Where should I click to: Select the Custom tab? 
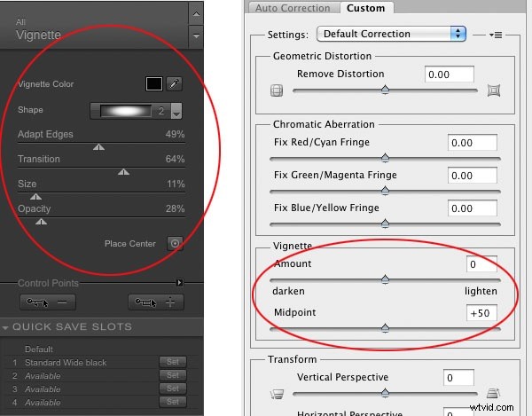[x=365, y=8]
